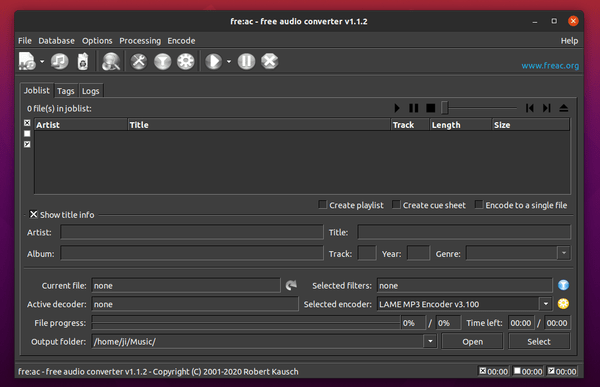Sort joblist by Track column header

coord(410,125)
